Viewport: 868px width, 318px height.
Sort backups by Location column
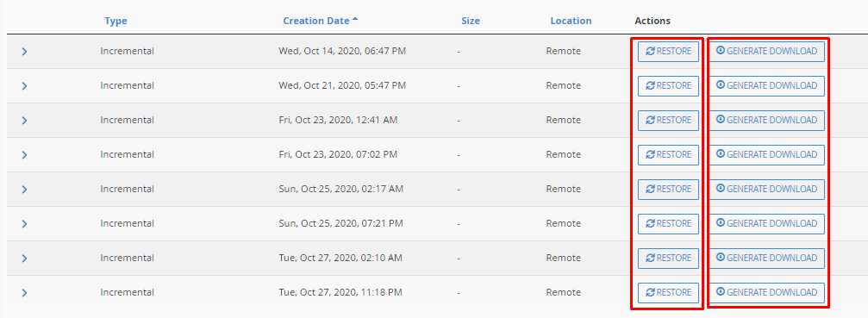(571, 21)
